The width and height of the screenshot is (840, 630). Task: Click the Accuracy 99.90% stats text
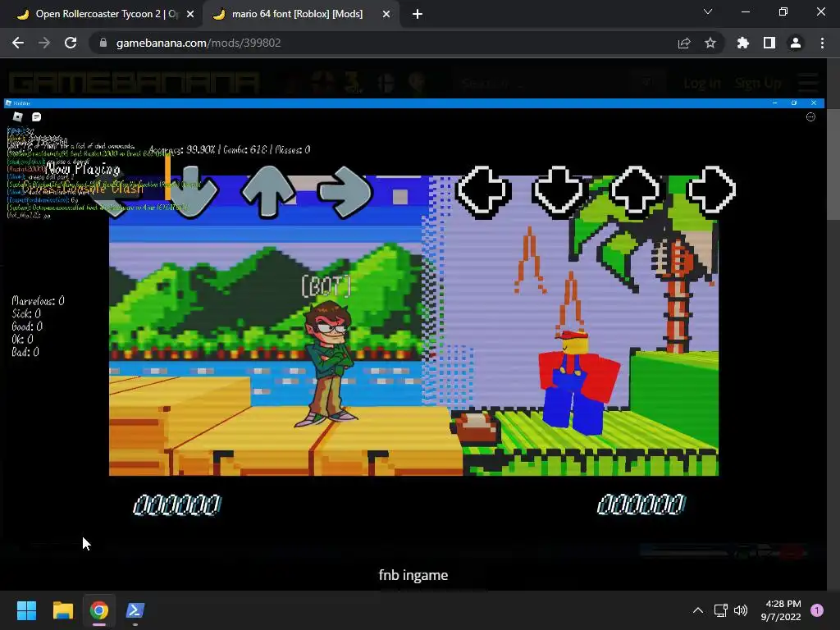pos(230,149)
